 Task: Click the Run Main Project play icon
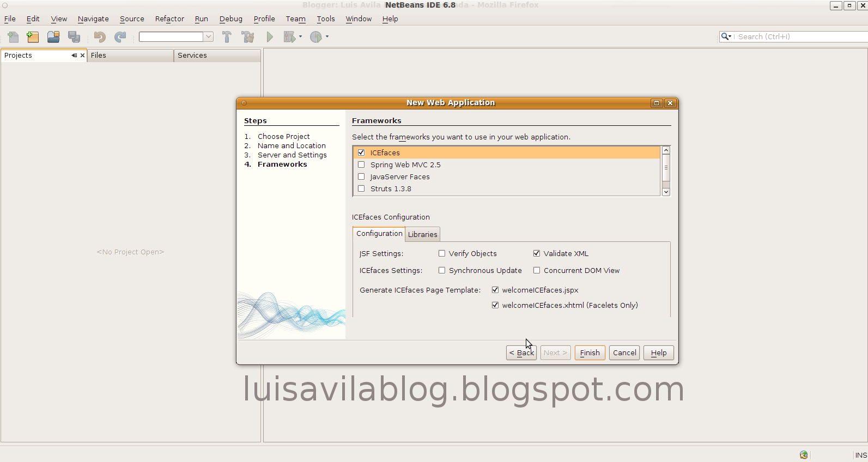point(270,37)
